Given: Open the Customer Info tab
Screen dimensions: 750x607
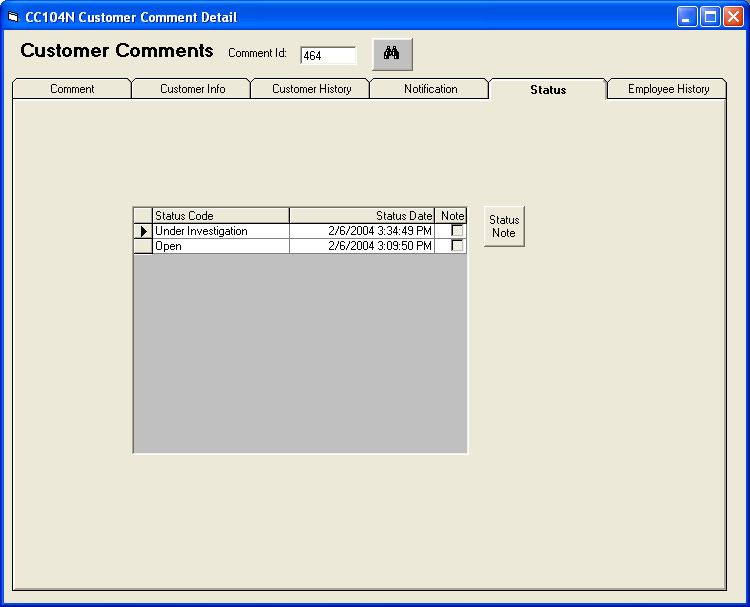Looking at the screenshot, I should pyautogui.click(x=192, y=89).
